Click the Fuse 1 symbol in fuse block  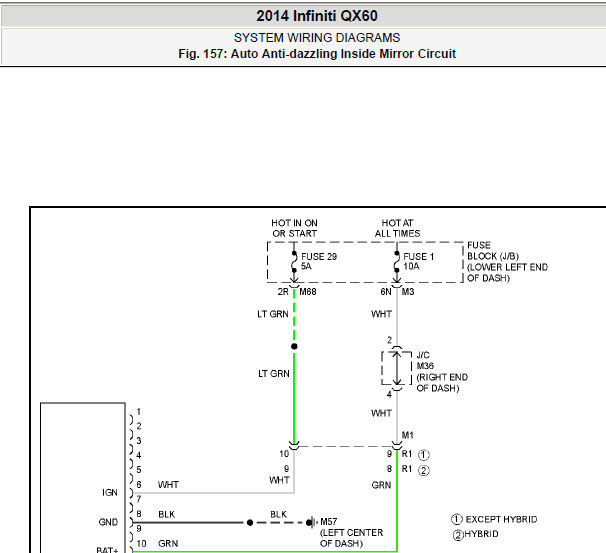point(397,262)
